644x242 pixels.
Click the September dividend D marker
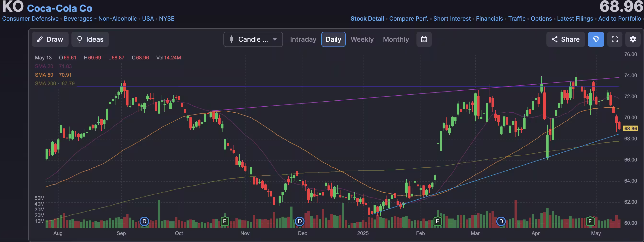point(144,221)
